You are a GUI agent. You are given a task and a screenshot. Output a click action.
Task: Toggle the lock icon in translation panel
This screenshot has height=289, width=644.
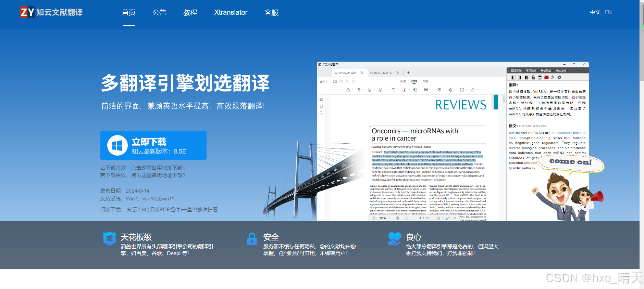click(533, 77)
